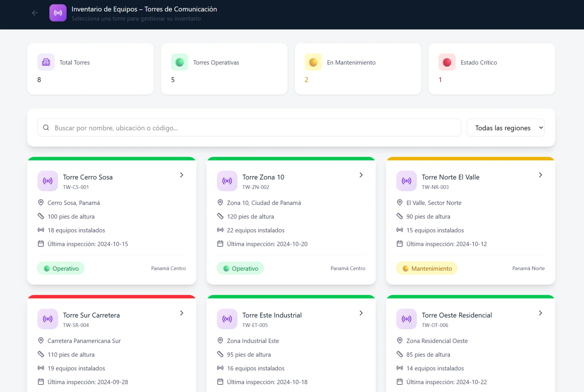Click the Mantenimiento status badge

(427, 268)
